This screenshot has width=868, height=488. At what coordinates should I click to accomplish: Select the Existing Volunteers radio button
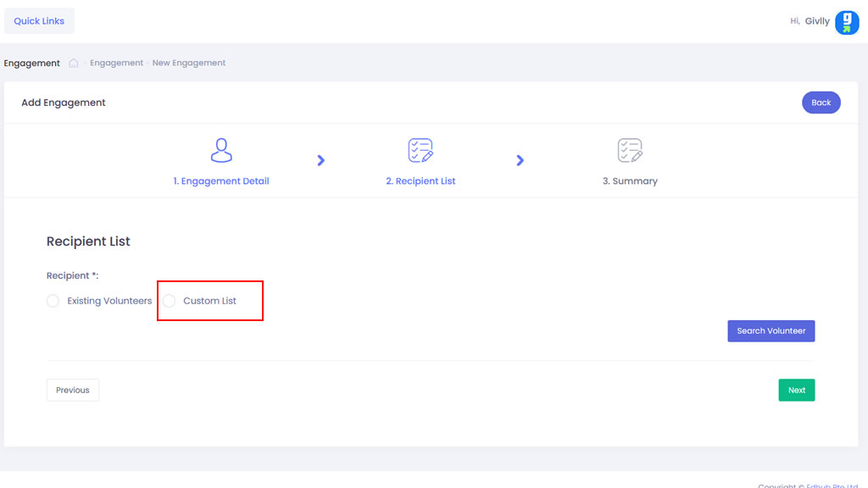tap(53, 301)
